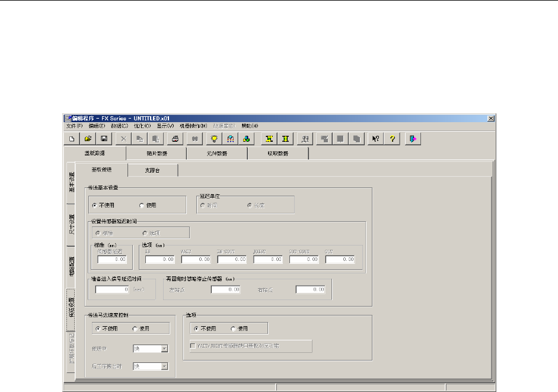
Task: Click the New file toolbar icon
Action: [72, 139]
